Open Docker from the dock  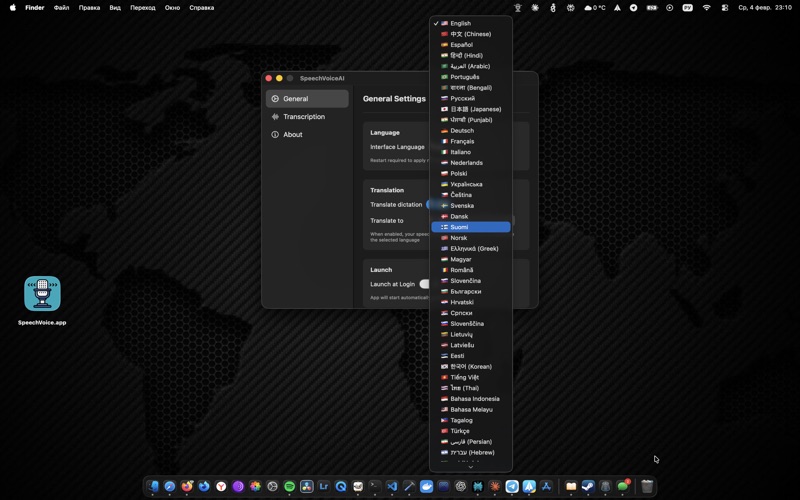tap(427, 487)
